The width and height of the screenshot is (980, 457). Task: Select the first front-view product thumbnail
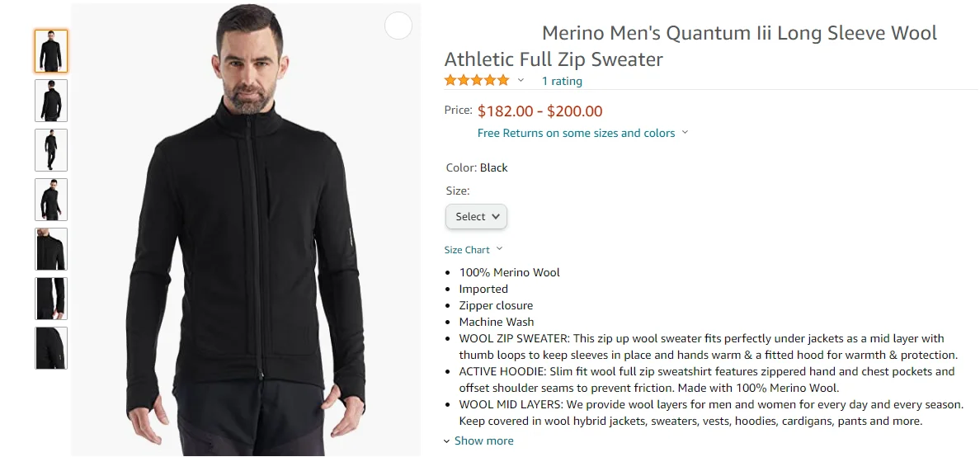pyautogui.click(x=51, y=51)
